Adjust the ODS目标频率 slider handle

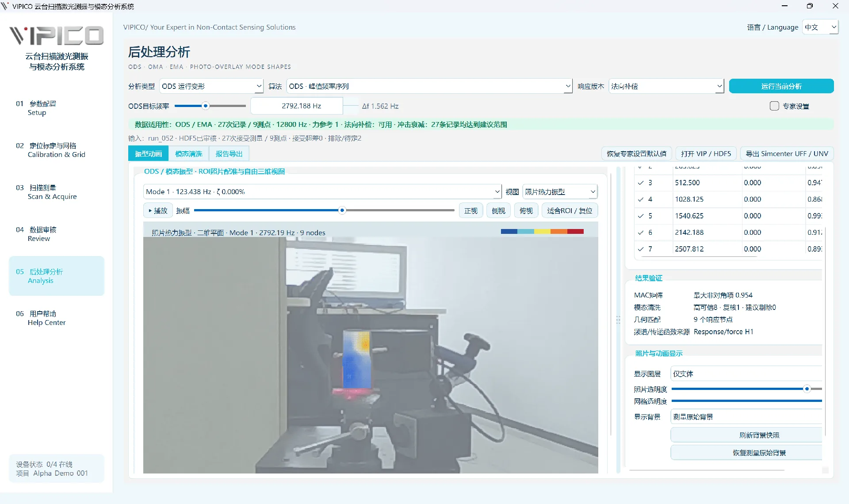(206, 106)
